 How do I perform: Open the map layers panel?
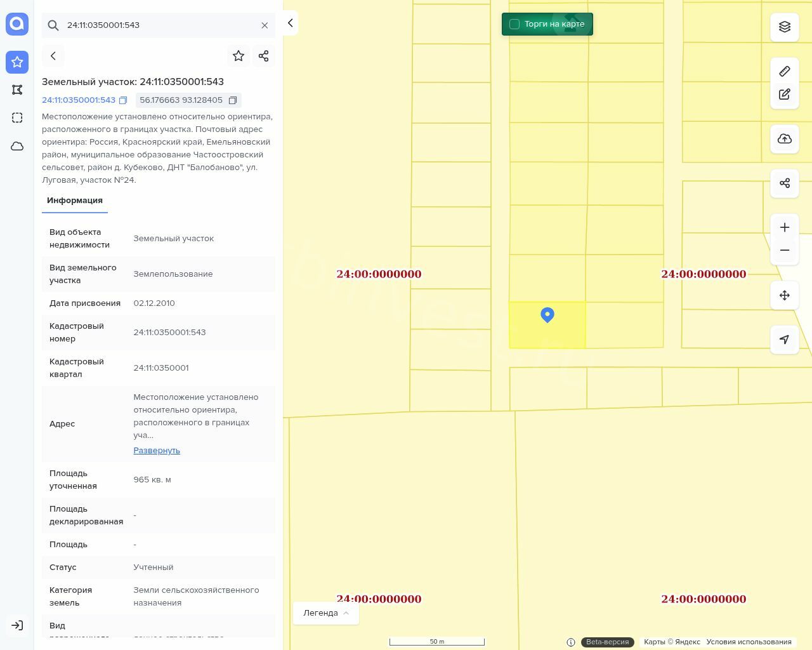785,27
